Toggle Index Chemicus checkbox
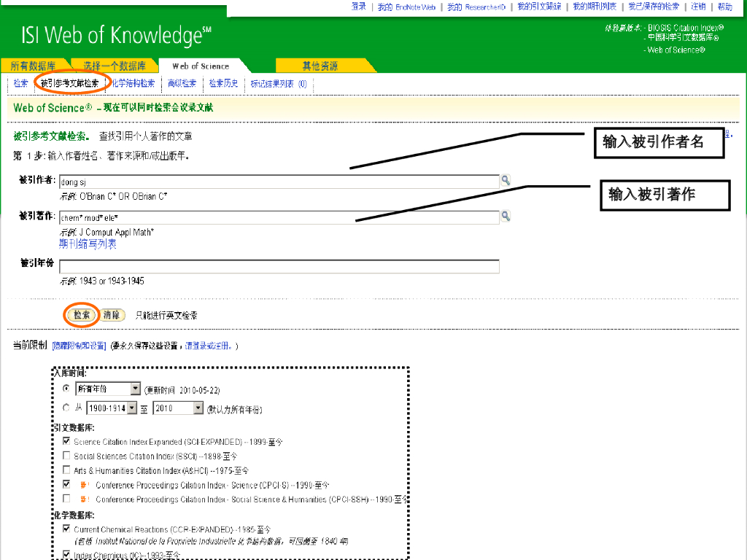Viewport: 747px width, 560px height. (66, 554)
